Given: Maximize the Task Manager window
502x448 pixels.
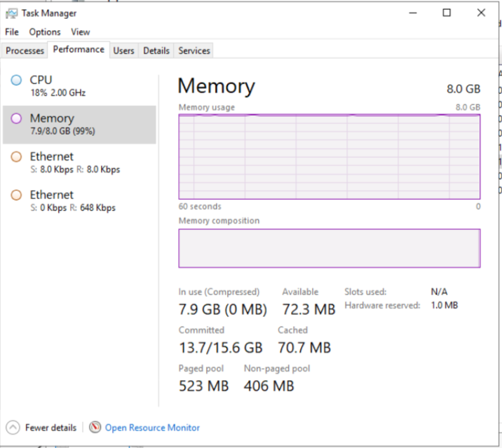Looking at the screenshot, I should [447, 13].
